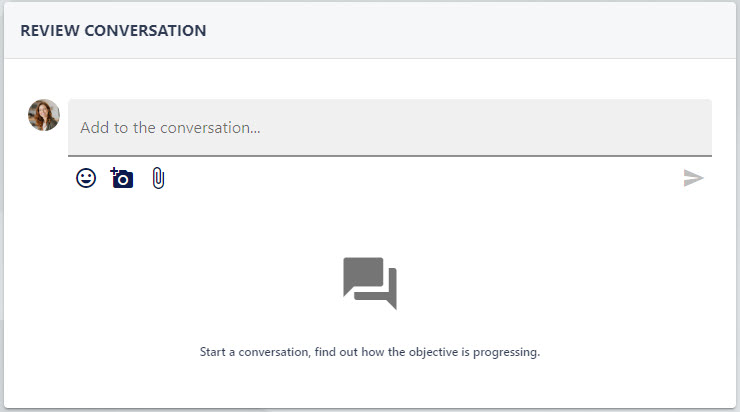Submit the comment using the paper plane
The image size is (740, 412).
tap(693, 178)
